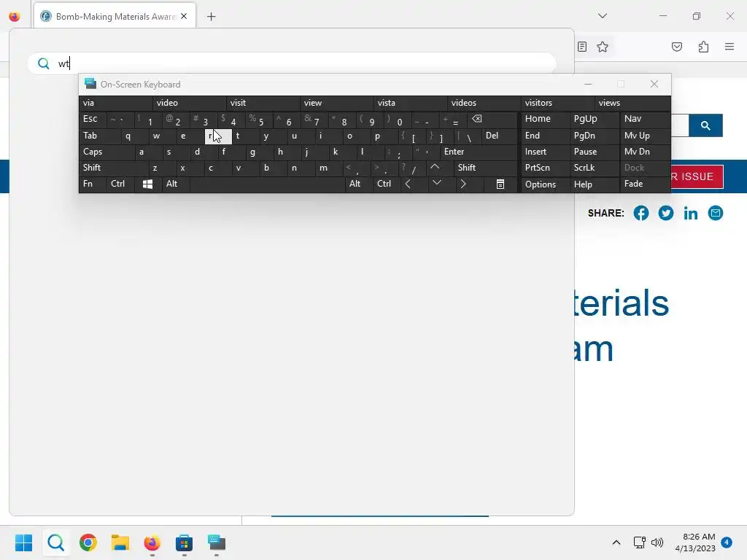Viewport: 747px width, 560px height.
Task: Toggle the Caps key on On-Screen Keyboard
Action: click(x=107, y=152)
